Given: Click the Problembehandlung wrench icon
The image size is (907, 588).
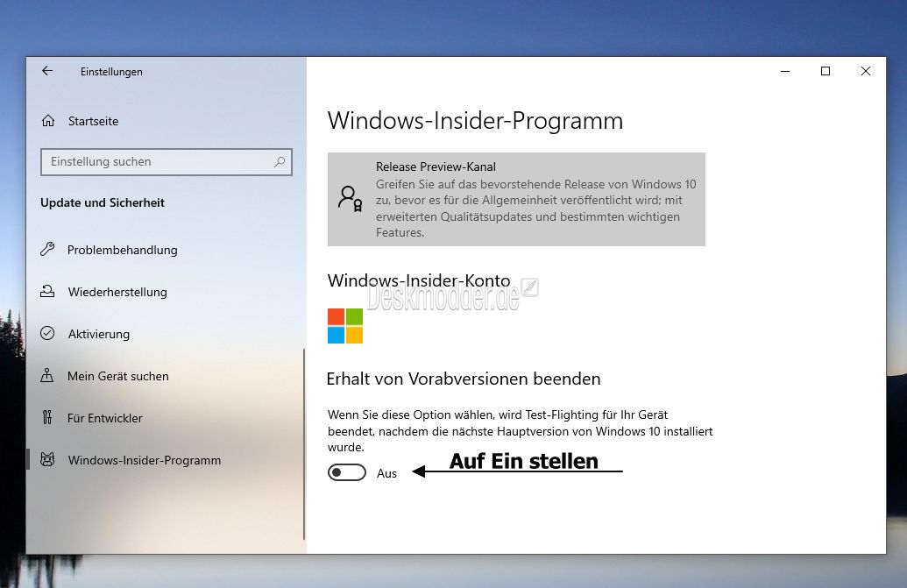Looking at the screenshot, I should (x=47, y=249).
